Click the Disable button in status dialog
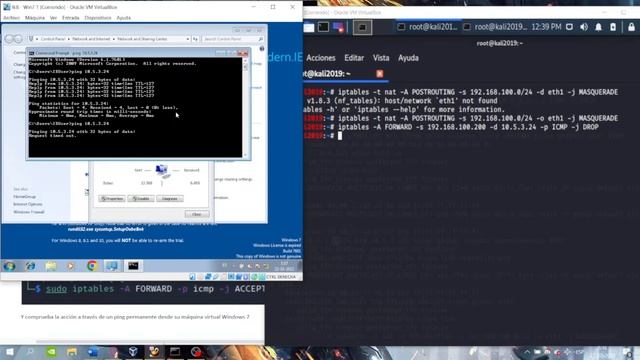 point(141,198)
